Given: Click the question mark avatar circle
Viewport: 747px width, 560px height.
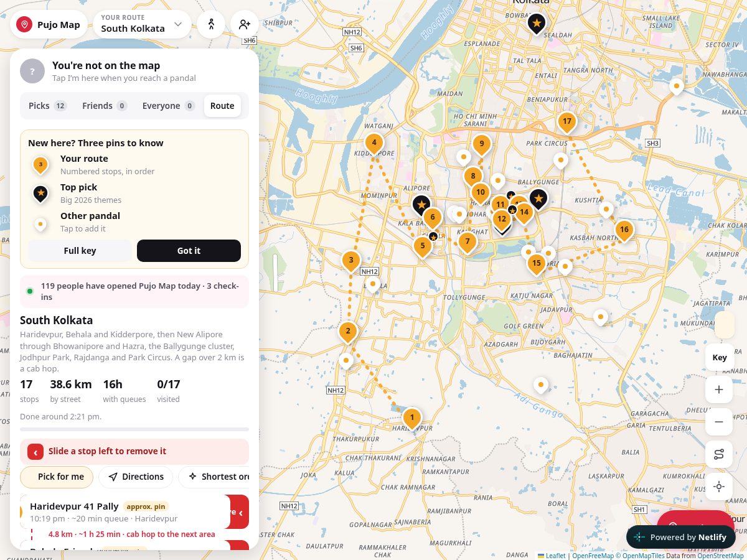Looking at the screenshot, I should point(32,72).
